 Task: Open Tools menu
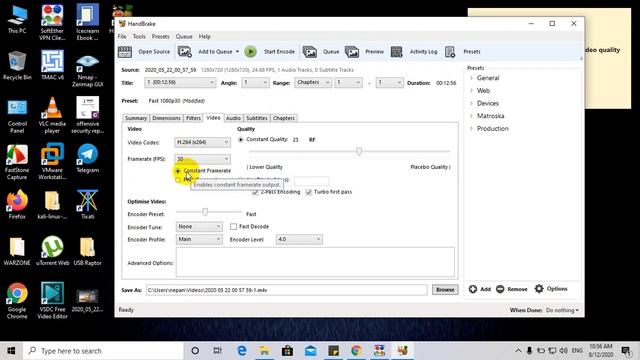coord(139,36)
